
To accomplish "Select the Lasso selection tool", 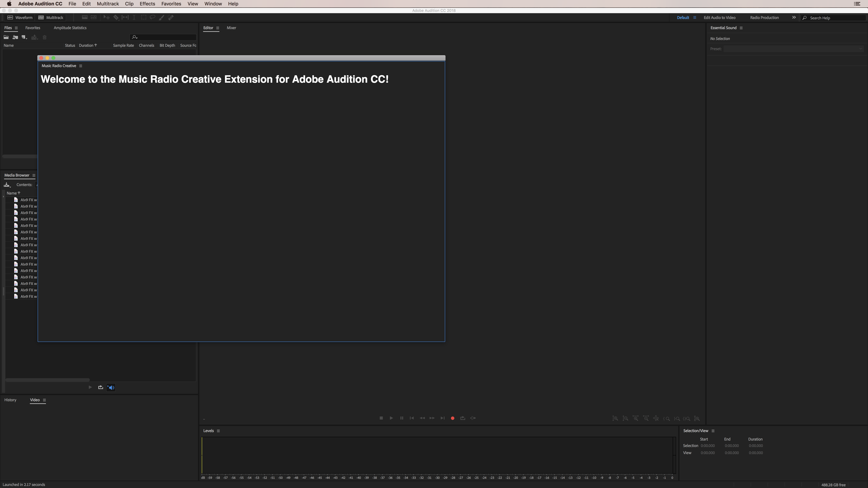I will tap(152, 17).
